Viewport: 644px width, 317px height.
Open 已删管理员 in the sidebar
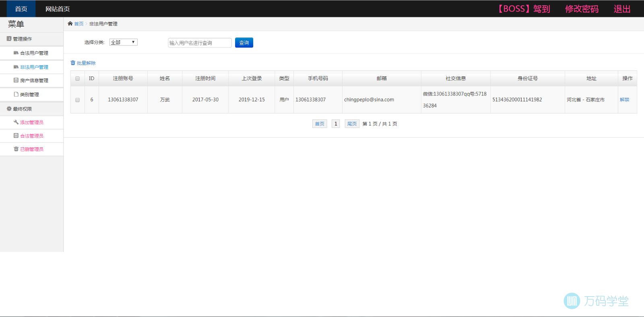(32, 149)
